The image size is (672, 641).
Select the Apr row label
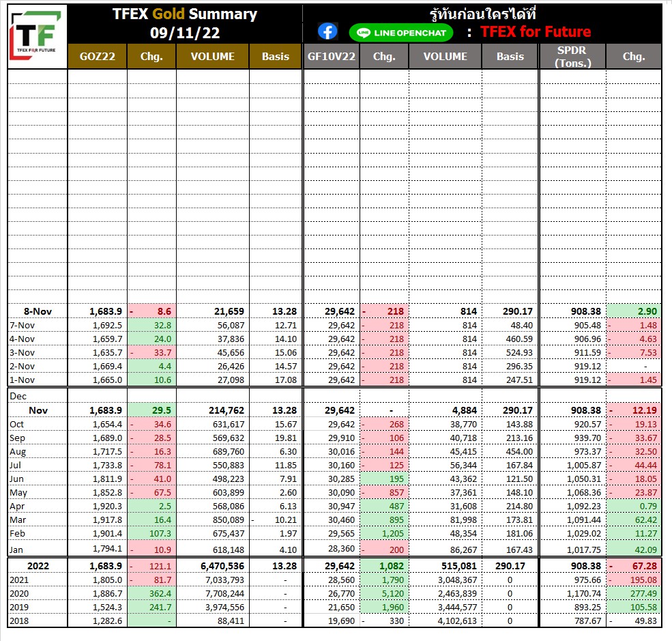(17, 507)
